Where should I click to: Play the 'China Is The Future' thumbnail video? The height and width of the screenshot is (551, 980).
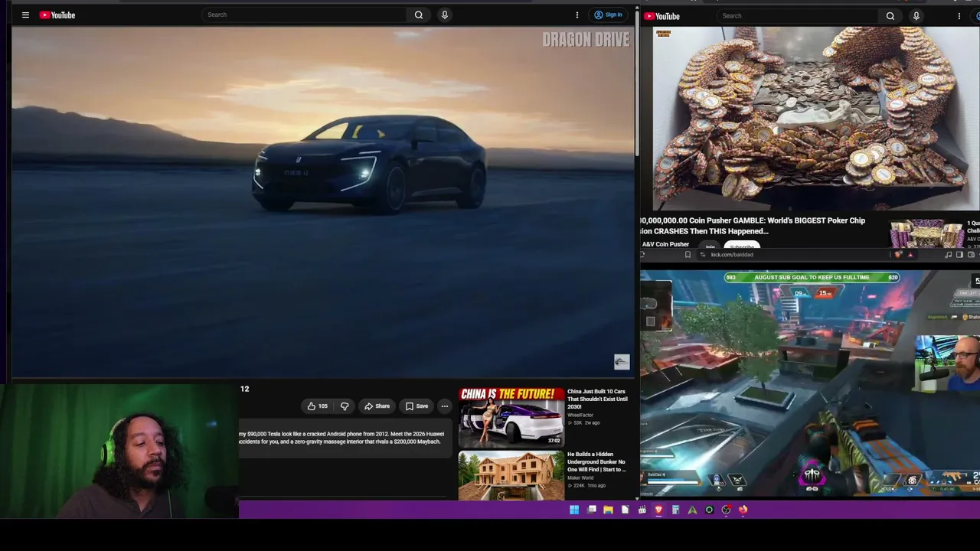(x=511, y=416)
